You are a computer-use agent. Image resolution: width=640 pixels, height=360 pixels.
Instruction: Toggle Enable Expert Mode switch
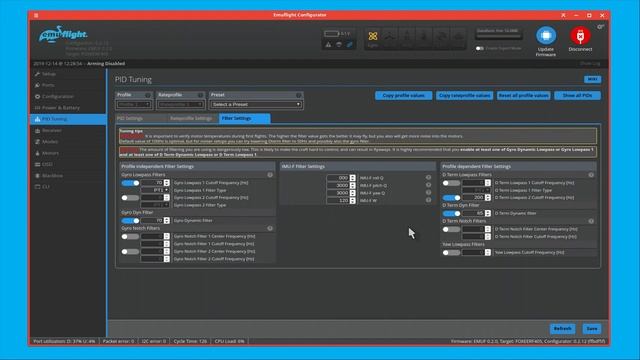tap(480, 48)
